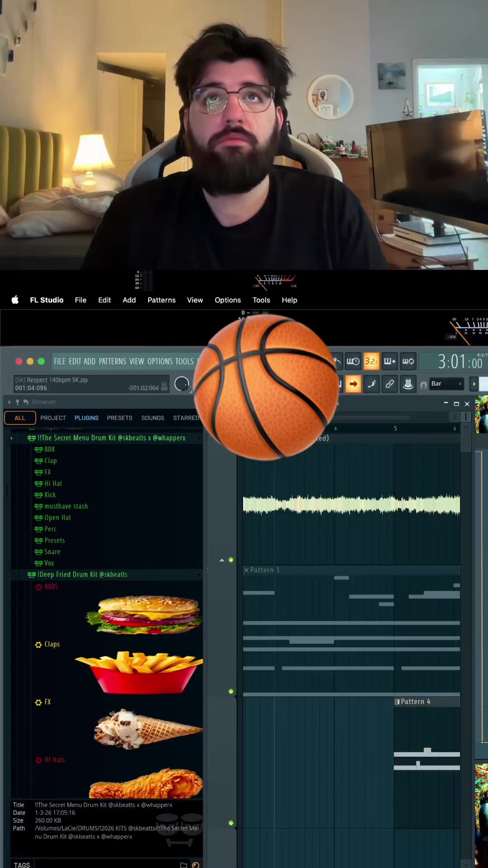Enable step editing footprint icon
Screen dimensions: 488x868
click(371, 384)
